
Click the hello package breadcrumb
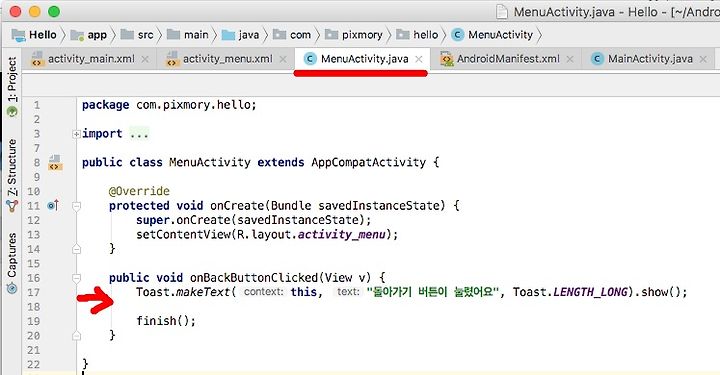pos(417,35)
